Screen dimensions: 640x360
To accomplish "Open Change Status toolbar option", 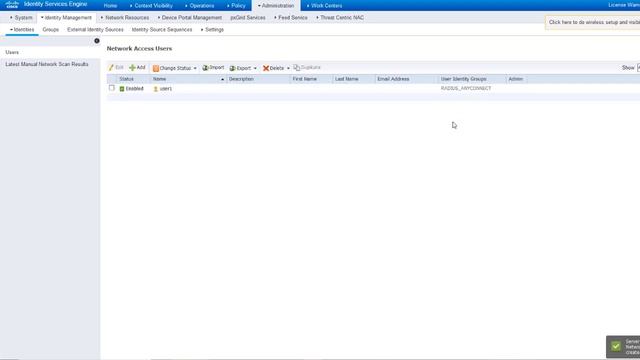I will (x=175, y=68).
